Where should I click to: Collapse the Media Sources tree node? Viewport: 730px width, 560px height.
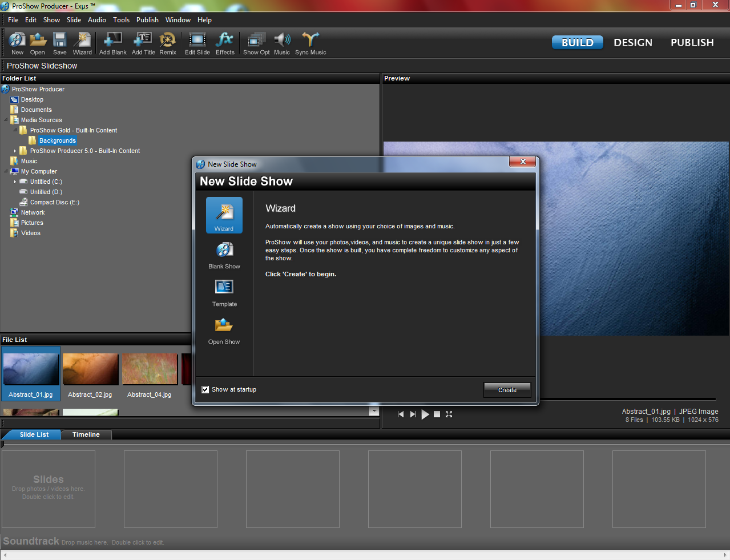tap(6, 120)
